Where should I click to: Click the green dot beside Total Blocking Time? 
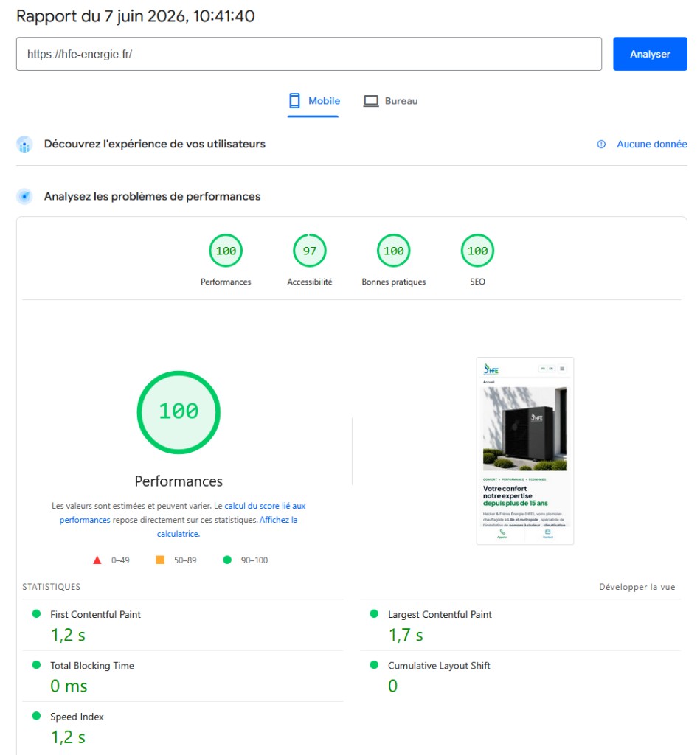36,665
